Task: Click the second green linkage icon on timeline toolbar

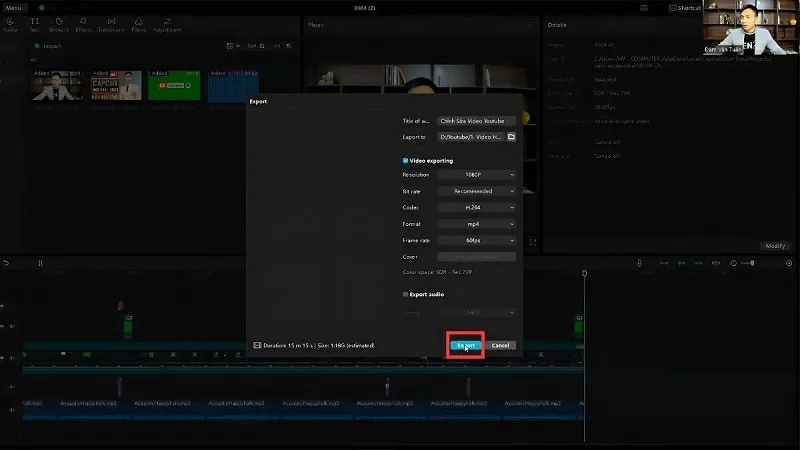Action: coord(681,263)
